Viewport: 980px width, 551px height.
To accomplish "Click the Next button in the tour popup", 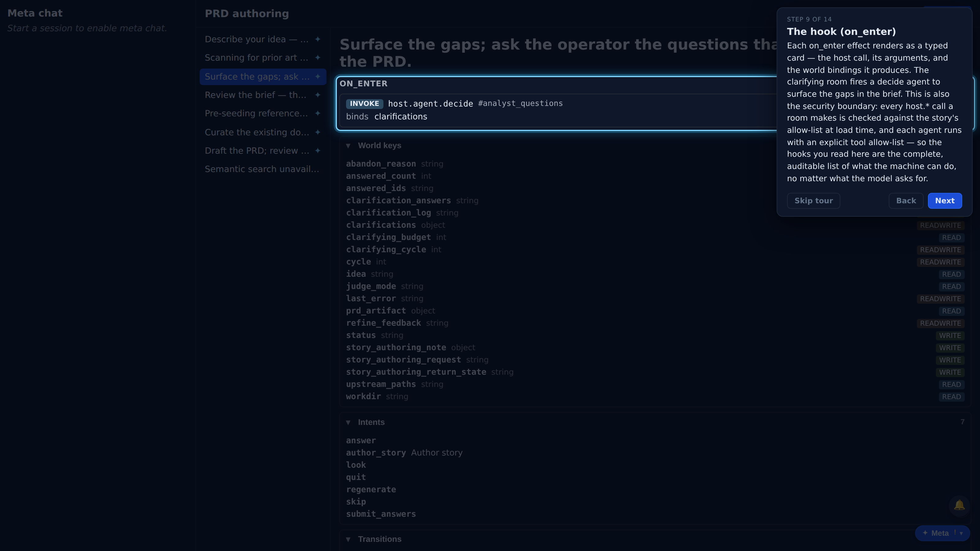I will point(944,201).
